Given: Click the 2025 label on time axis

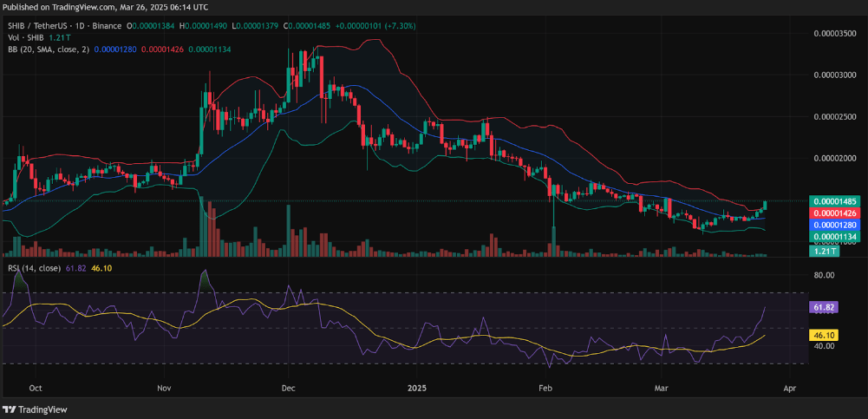Looking at the screenshot, I should pyautogui.click(x=417, y=390).
